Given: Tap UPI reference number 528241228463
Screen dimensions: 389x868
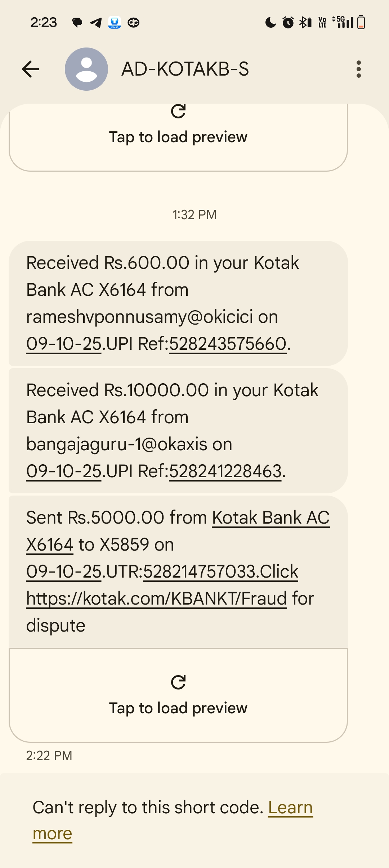Looking at the screenshot, I should (x=225, y=471).
